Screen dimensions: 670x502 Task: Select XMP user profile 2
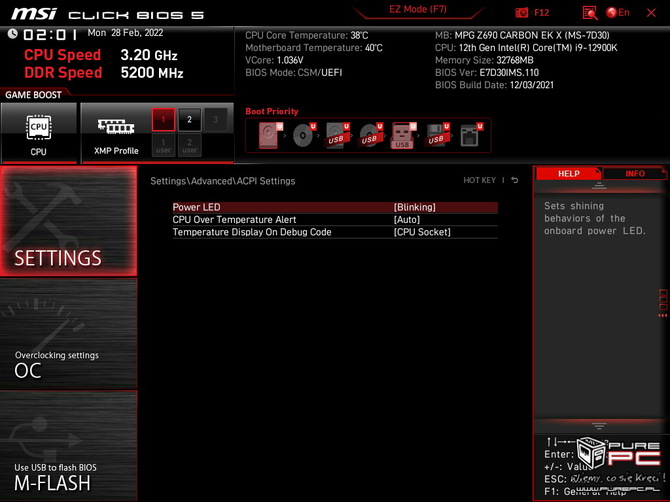coord(189,146)
